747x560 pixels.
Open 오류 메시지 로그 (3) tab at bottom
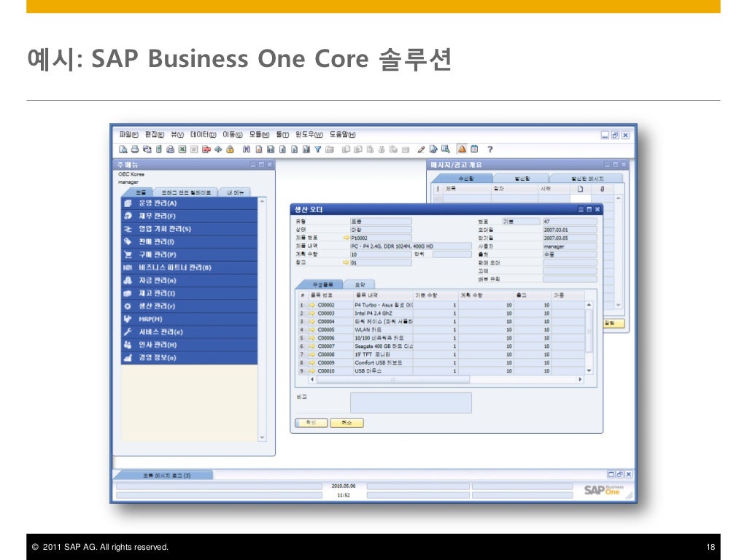(166, 475)
